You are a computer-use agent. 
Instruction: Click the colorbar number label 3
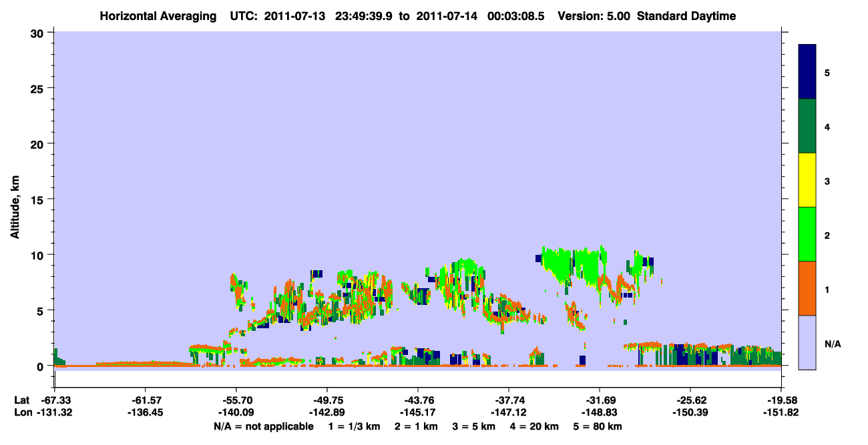point(827,181)
